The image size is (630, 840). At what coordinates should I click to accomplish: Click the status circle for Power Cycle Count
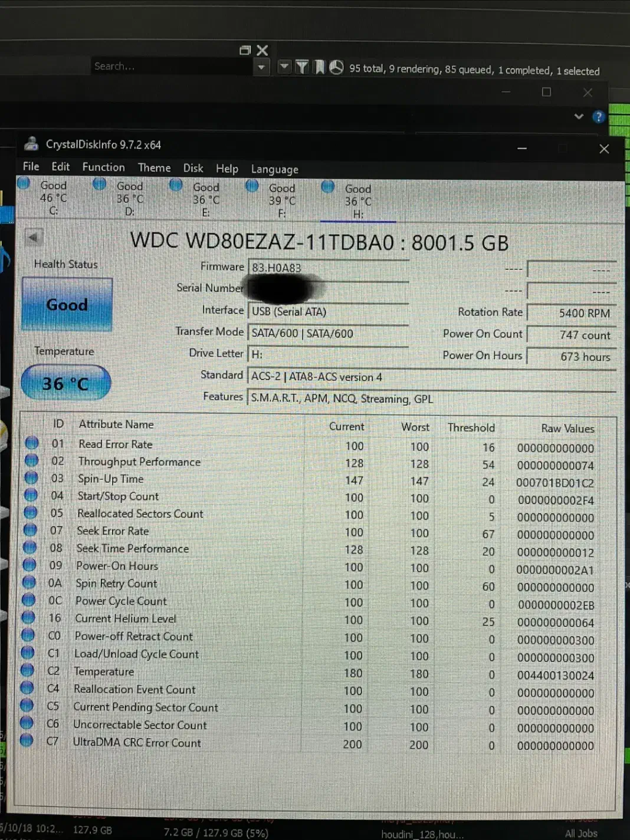coord(28,599)
